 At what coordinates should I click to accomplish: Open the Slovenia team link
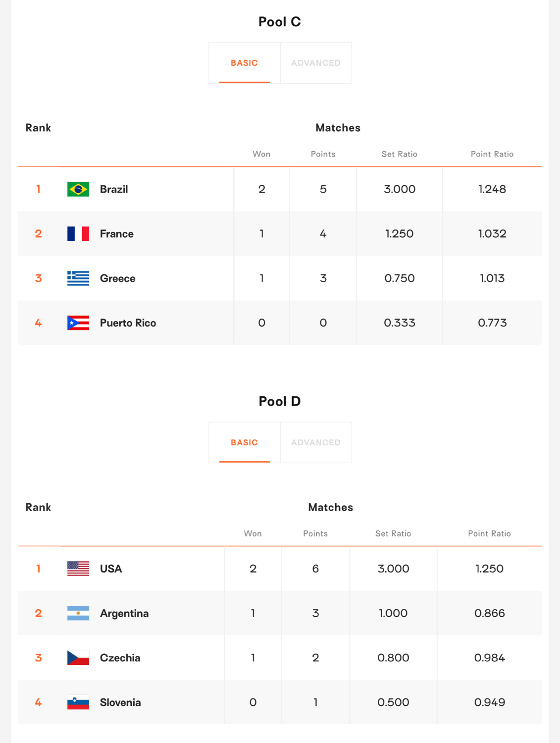(x=120, y=702)
